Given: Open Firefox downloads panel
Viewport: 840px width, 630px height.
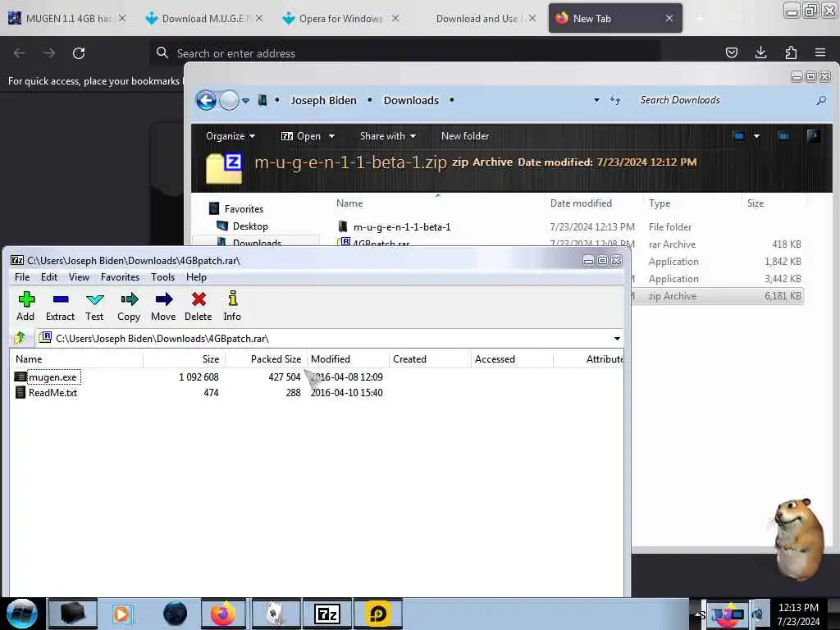Looking at the screenshot, I should 760,52.
